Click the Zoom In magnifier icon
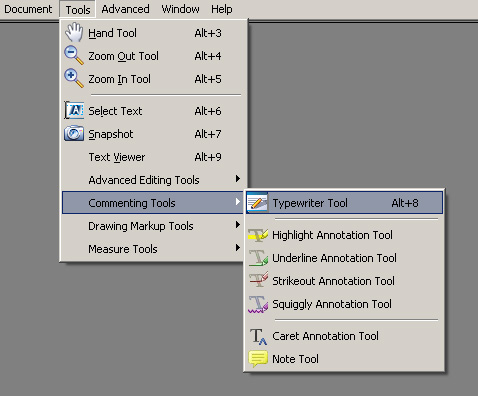The height and width of the screenshot is (396, 478). [x=74, y=78]
